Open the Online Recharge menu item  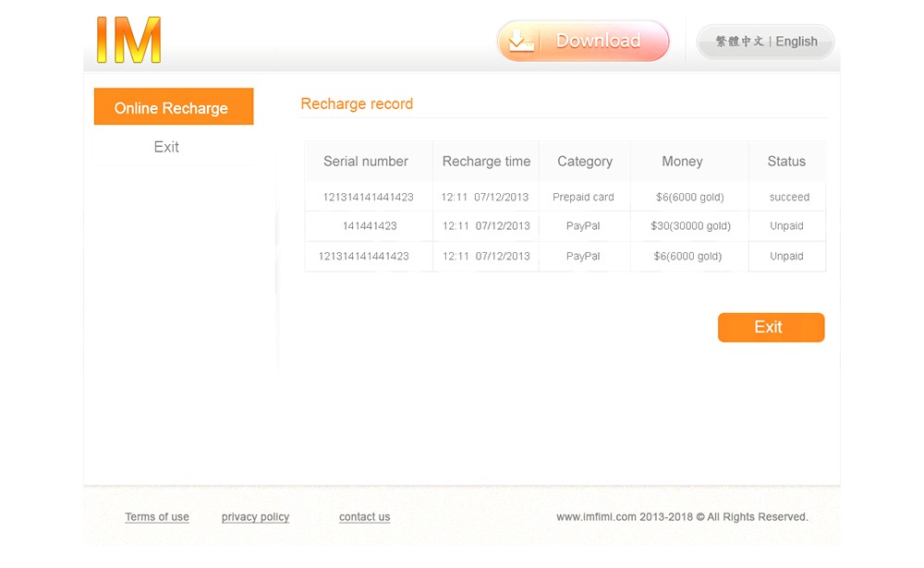point(173,107)
